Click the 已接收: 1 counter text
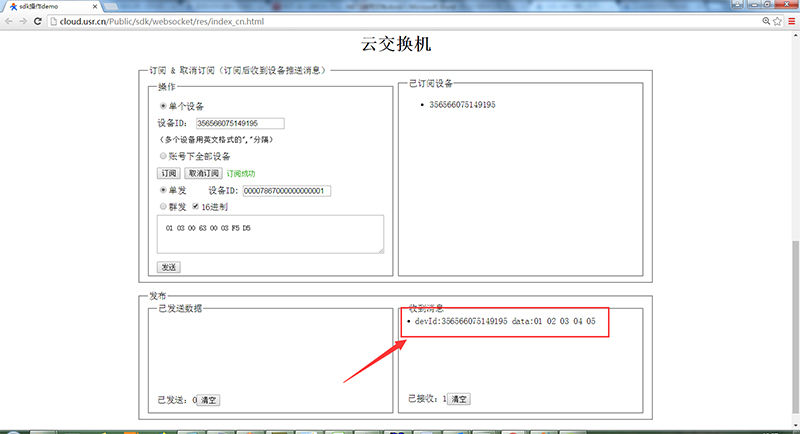800x434 pixels. [428, 399]
